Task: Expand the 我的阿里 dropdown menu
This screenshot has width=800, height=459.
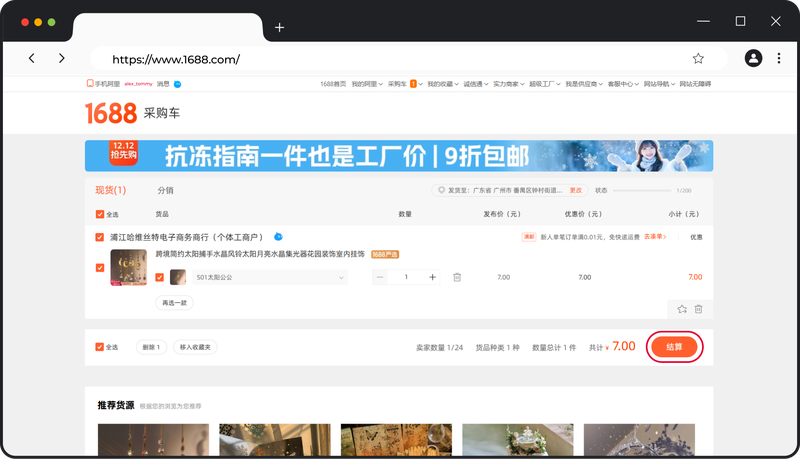Action: click(362, 84)
